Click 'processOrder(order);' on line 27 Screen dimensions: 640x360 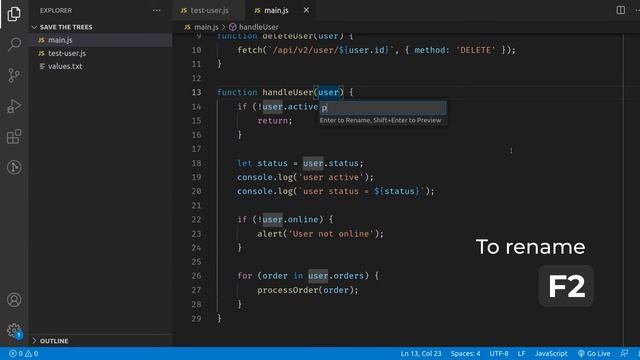click(x=308, y=290)
